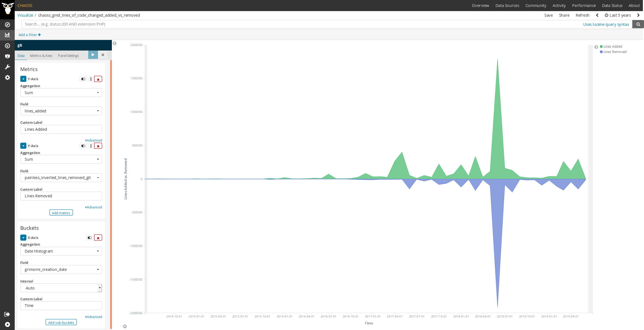Click the Add metrics button
The width and height of the screenshot is (644, 330).
(x=61, y=213)
